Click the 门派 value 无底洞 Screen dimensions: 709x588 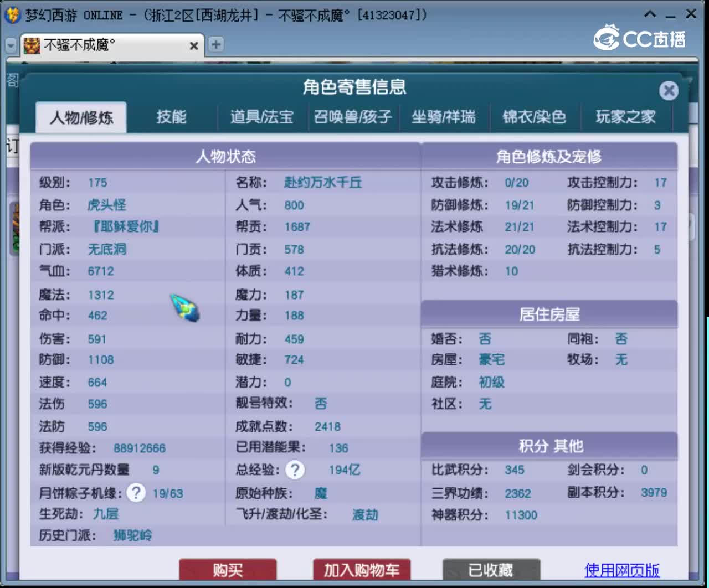(107, 249)
